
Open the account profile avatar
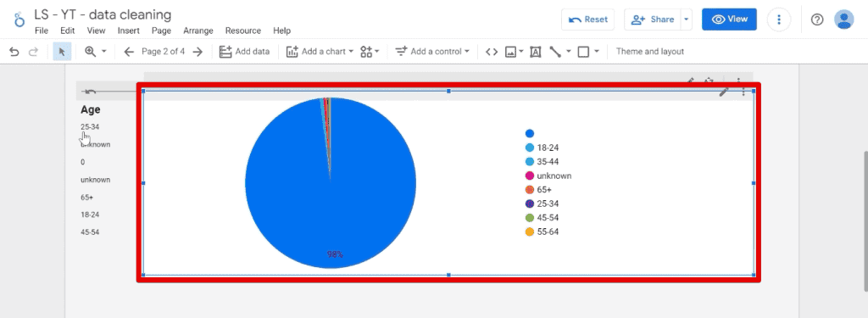click(843, 20)
